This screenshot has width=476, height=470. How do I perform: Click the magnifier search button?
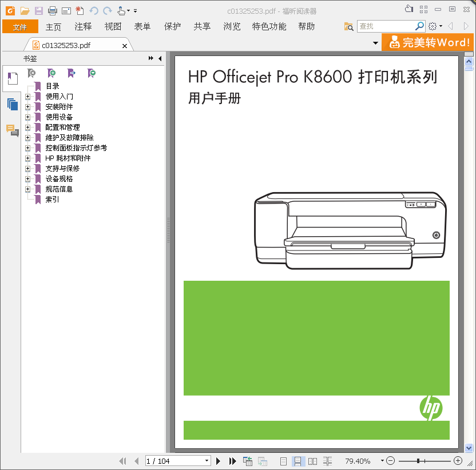[419, 26]
